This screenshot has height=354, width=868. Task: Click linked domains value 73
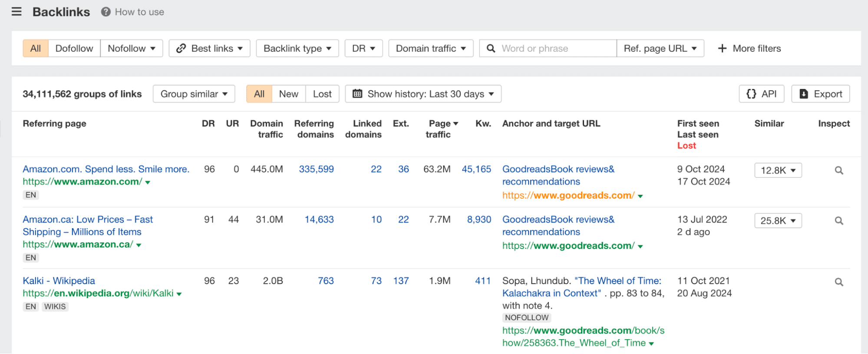(376, 281)
